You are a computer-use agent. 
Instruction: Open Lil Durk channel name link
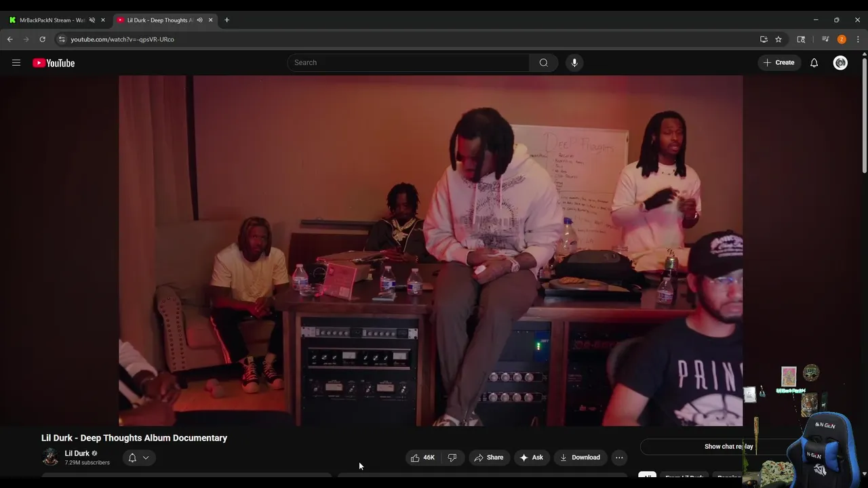tap(77, 453)
